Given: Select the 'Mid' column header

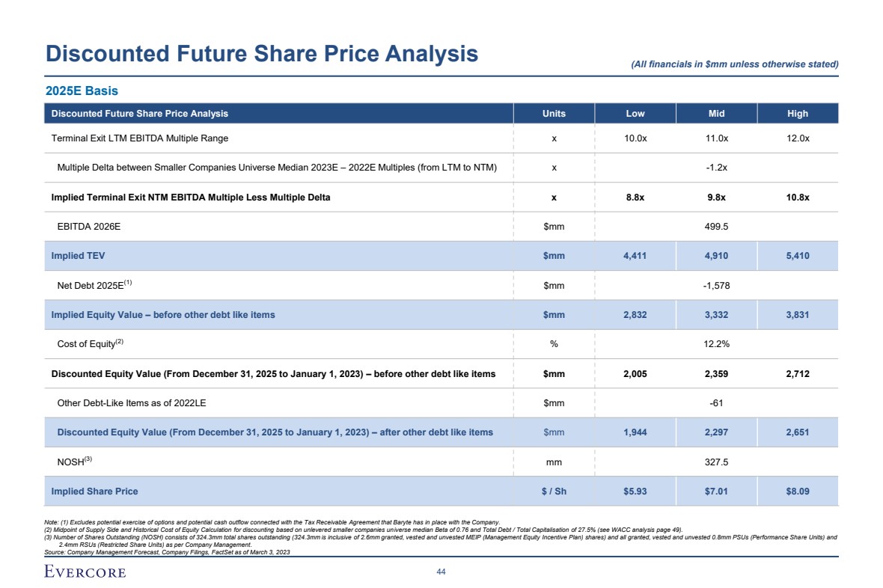Looking at the screenshot, I should pyautogui.click(x=716, y=114).
